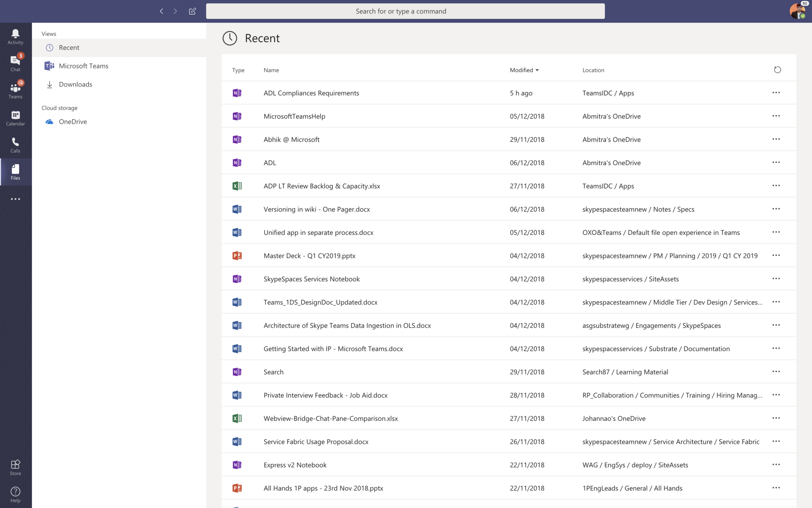The height and width of the screenshot is (508, 812).
Task: Open more options for Master Deck pptx
Action: 776,256
